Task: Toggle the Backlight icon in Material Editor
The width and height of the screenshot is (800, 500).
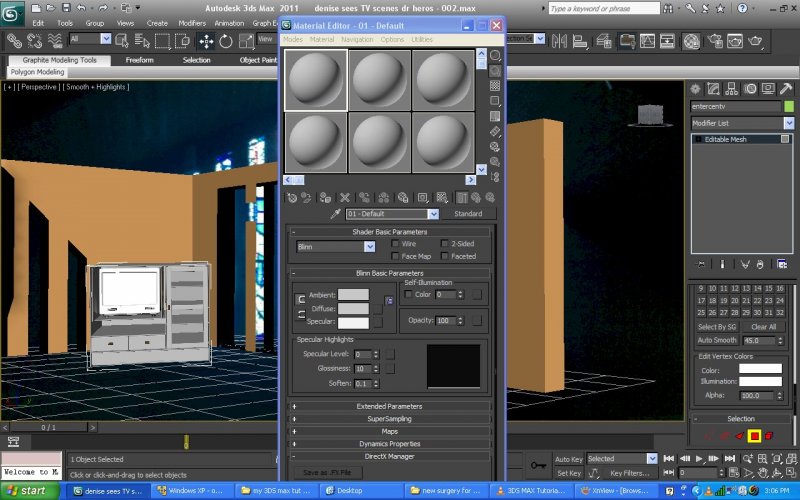Action: coord(495,70)
